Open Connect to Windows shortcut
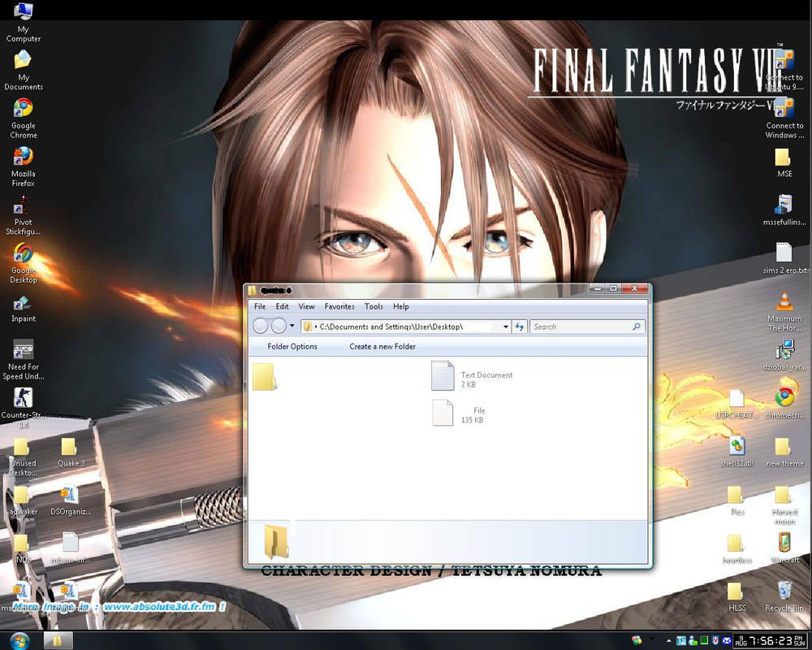The image size is (812, 650). coord(784,118)
